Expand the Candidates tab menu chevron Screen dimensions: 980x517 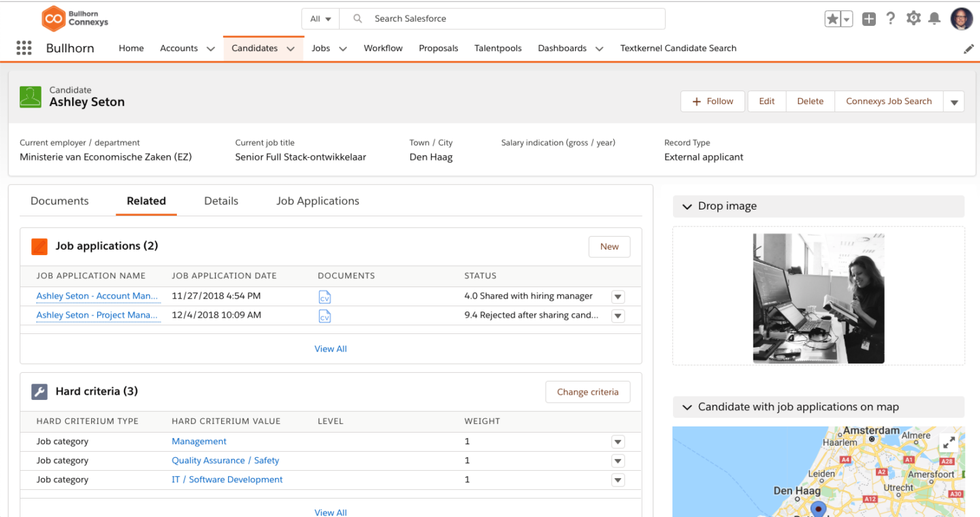click(x=291, y=49)
